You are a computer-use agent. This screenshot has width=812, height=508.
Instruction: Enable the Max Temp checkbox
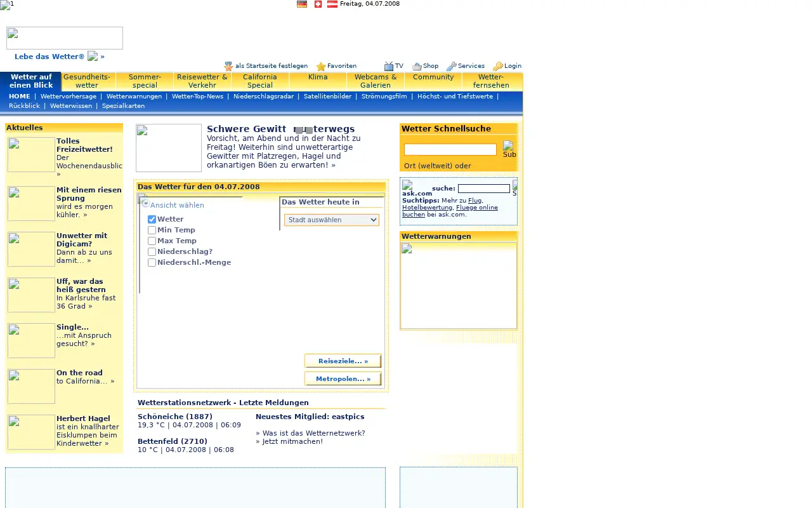coord(152,241)
